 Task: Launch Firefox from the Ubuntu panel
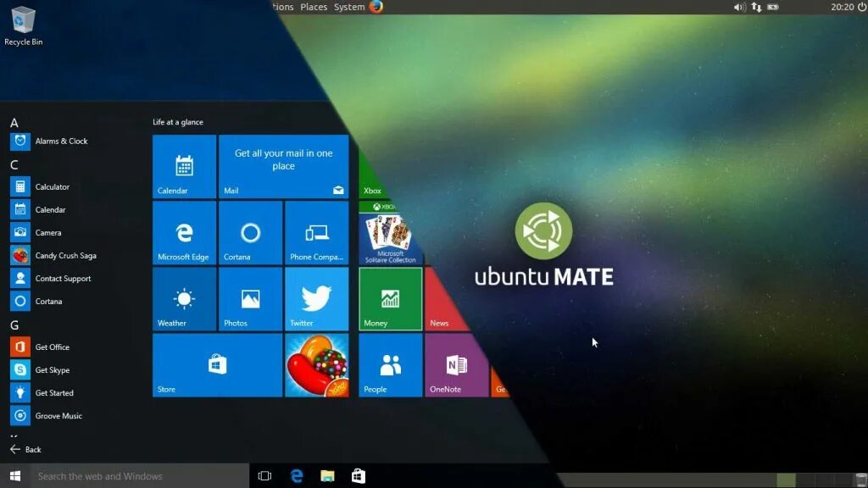pos(376,7)
